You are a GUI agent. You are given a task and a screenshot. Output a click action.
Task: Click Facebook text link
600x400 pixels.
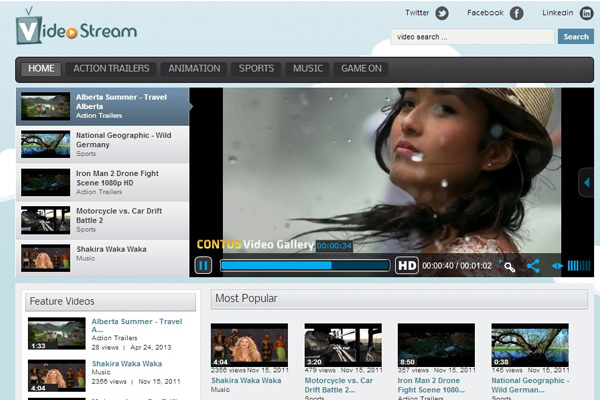485,13
